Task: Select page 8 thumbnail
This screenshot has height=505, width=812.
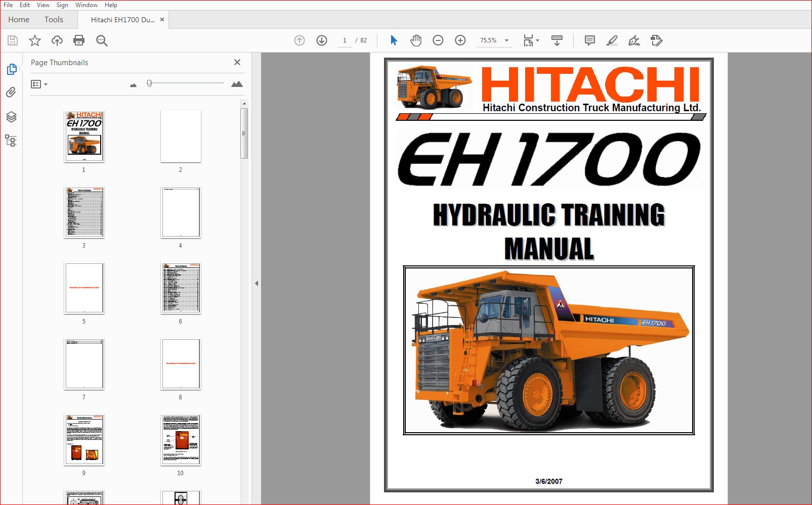Action: [181, 363]
